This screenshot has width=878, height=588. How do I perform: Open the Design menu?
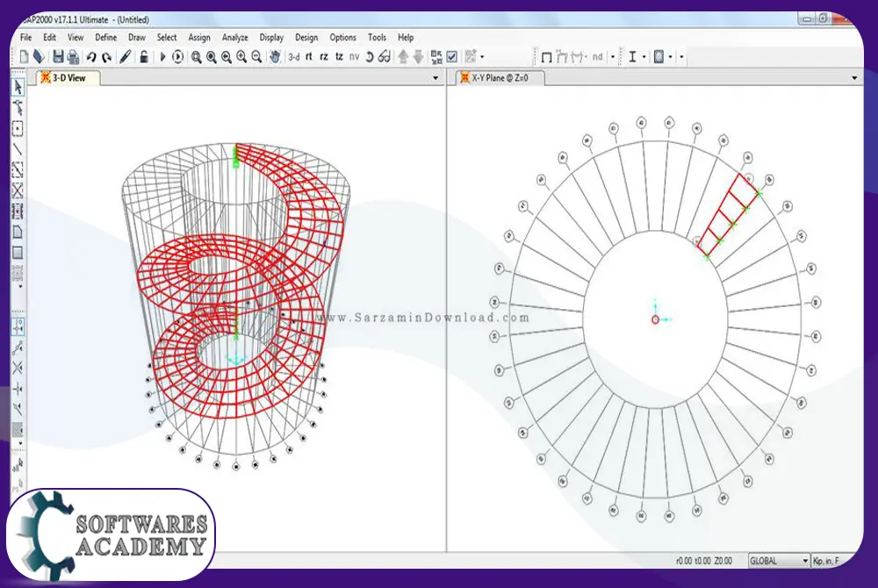pos(306,38)
